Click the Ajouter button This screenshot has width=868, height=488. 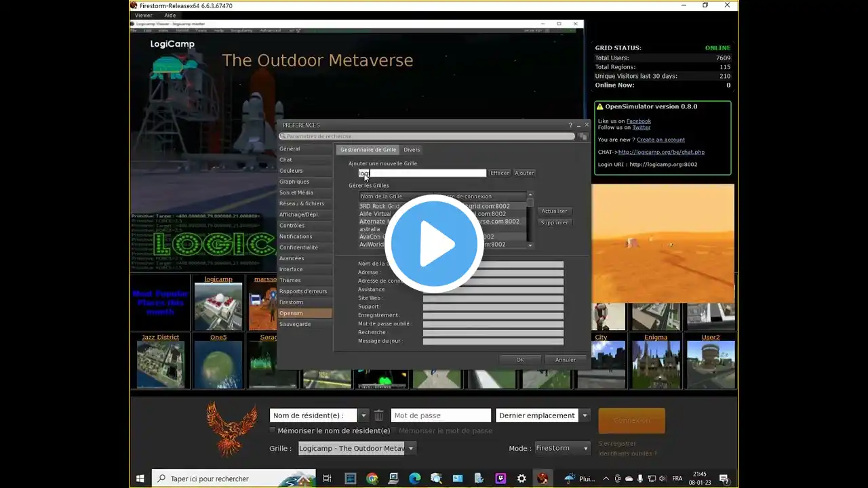point(524,173)
